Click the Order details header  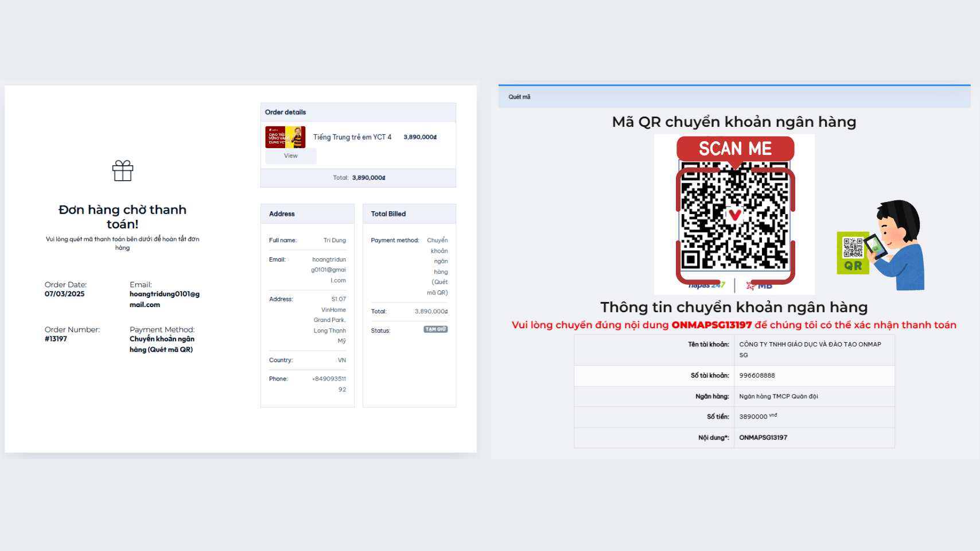(286, 112)
